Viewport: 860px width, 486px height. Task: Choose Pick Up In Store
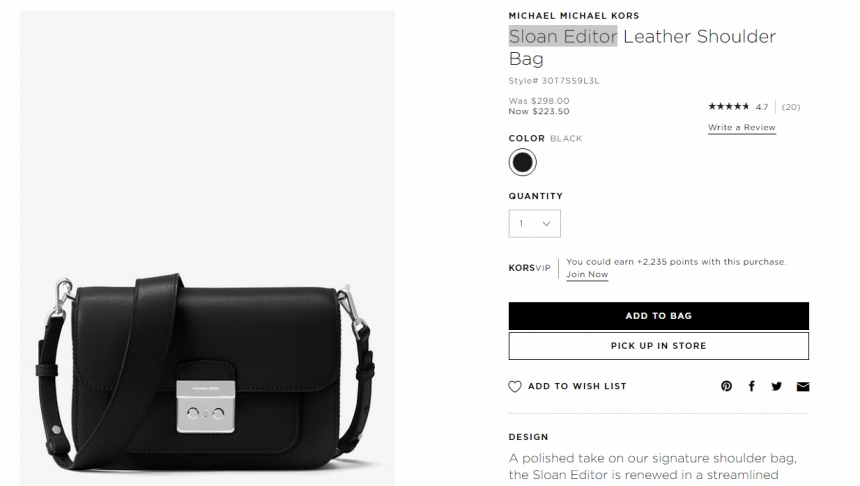658,346
